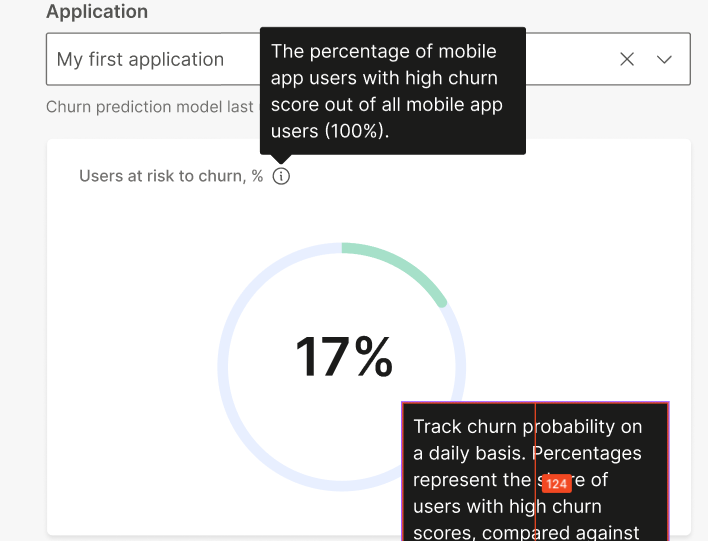This screenshot has width=708, height=541.
Task: Click the 17% value in the chart
Action: [343, 357]
